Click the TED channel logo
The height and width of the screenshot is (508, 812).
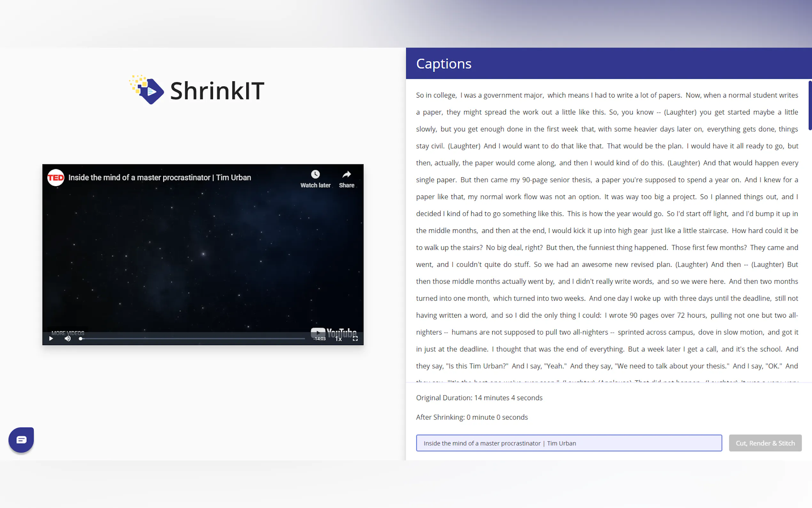tap(56, 178)
